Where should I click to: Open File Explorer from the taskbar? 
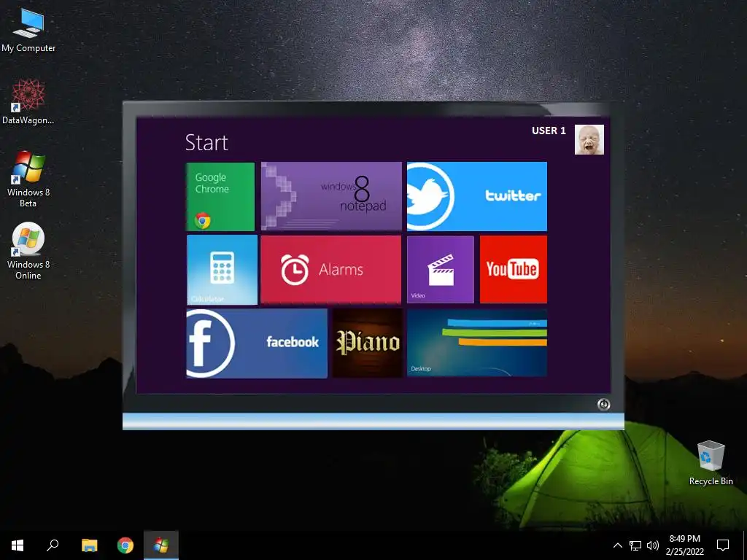point(89,545)
